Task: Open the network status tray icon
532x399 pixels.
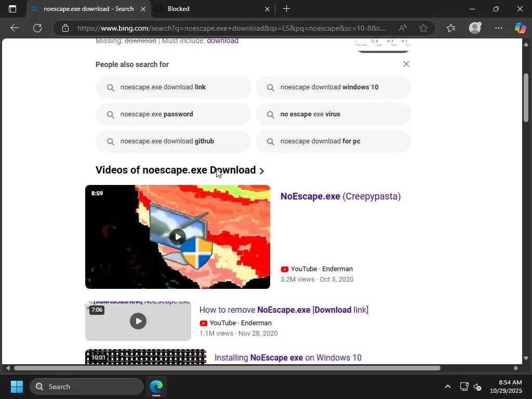Action: tap(464, 387)
